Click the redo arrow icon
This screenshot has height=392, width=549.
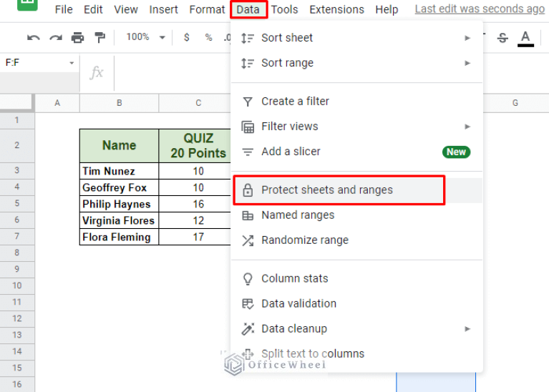tap(56, 37)
